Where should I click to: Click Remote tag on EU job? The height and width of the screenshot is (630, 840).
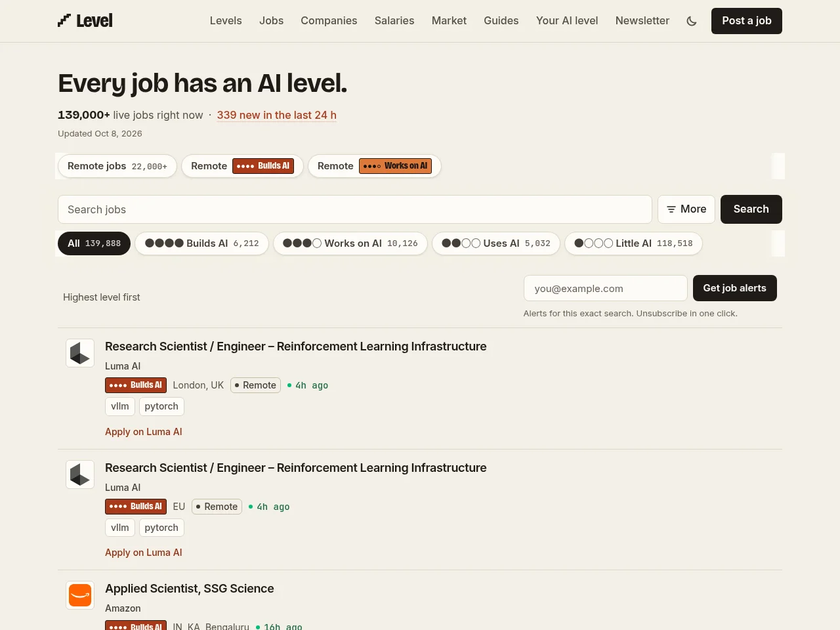(x=217, y=507)
